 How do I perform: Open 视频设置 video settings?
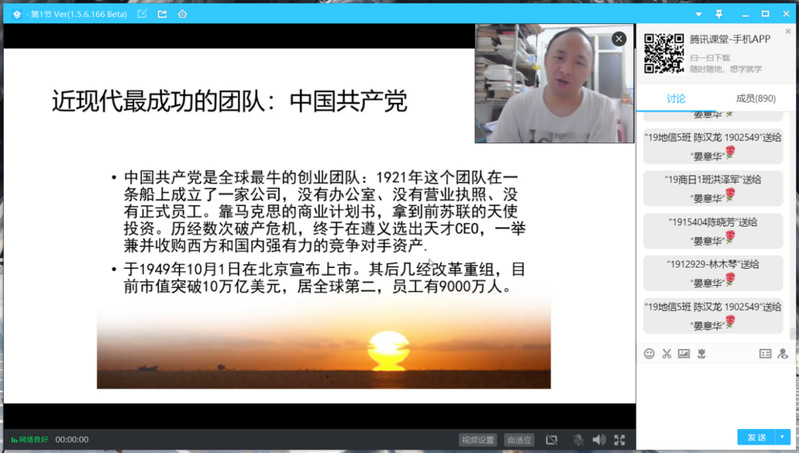click(478, 439)
